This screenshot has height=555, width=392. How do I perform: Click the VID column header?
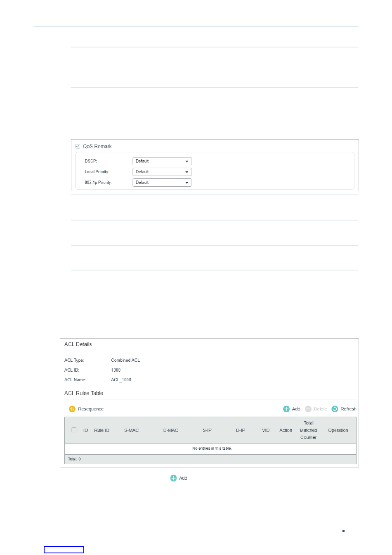click(x=266, y=430)
